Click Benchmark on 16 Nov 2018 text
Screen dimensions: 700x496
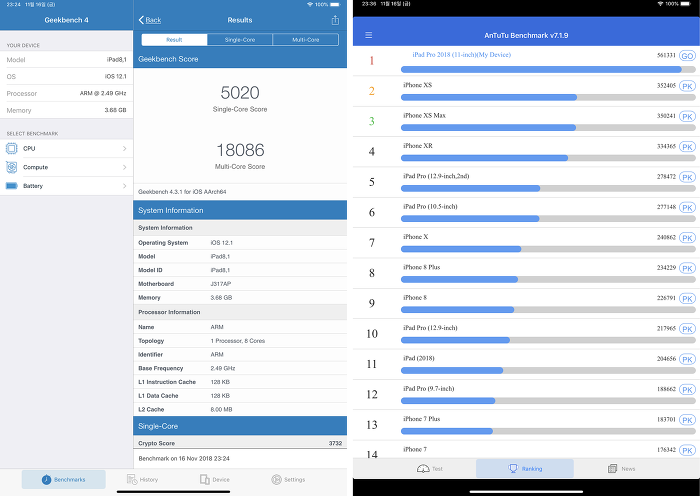(184, 458)
